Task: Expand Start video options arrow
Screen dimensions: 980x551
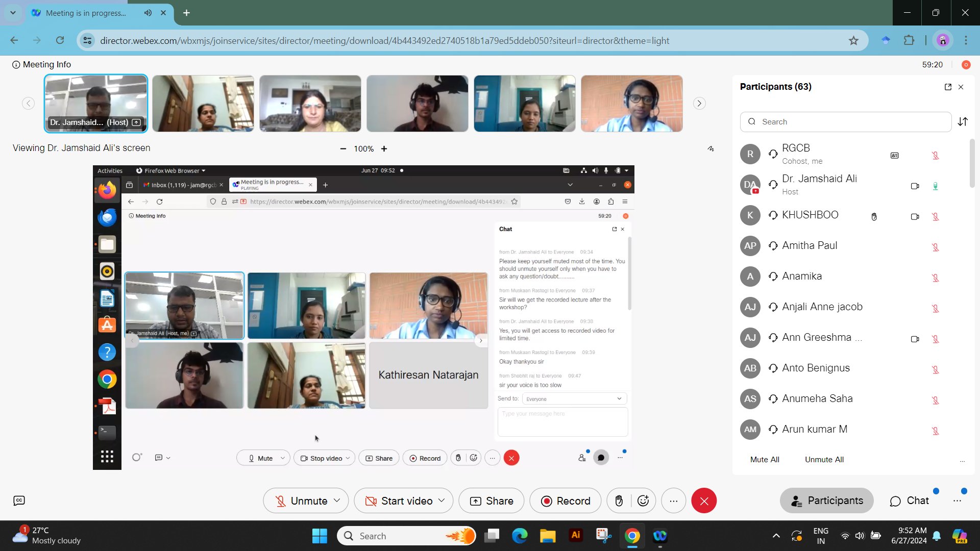Action: (442, 500)
